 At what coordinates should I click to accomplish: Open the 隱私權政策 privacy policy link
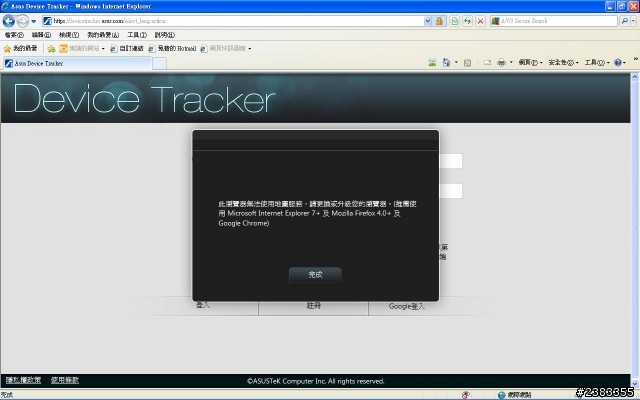tap(23, 380)
